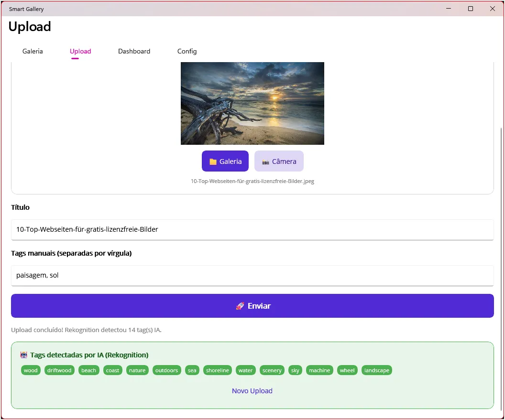Click the shoreline tag chip

(218, 370)
